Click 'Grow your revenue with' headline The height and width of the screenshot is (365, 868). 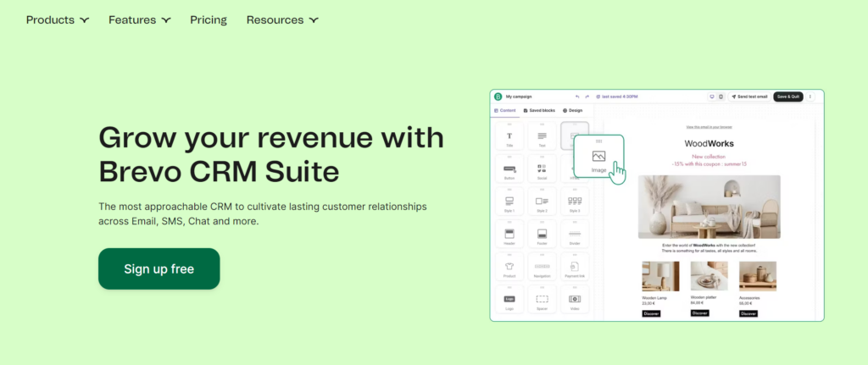[x=271, y=138]
